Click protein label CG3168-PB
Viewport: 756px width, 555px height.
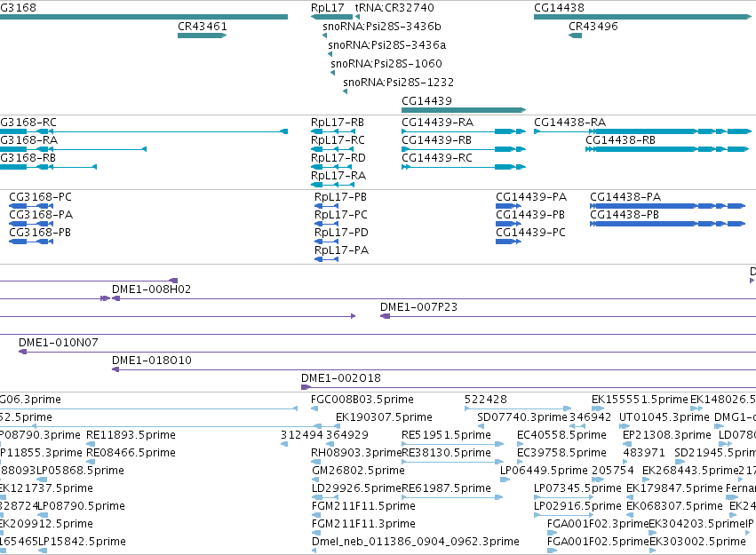[40, 233]
